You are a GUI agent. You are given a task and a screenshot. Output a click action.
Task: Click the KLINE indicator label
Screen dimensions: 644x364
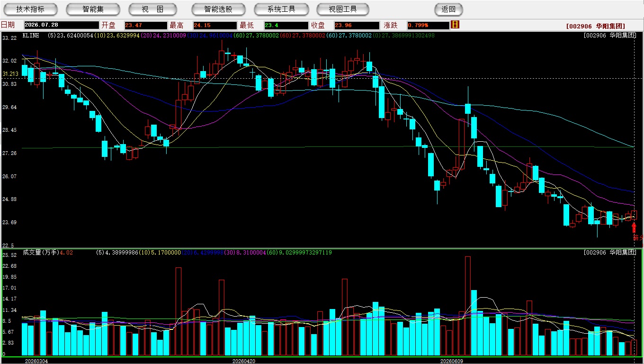click(31, 35)
